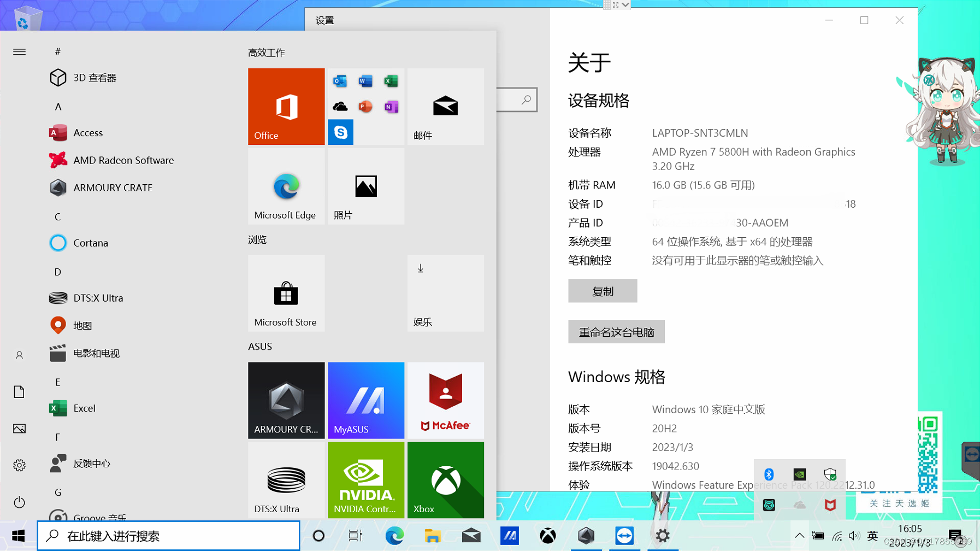Click the search icon in Settings window
980x551 pixels.
click(526, 99)
